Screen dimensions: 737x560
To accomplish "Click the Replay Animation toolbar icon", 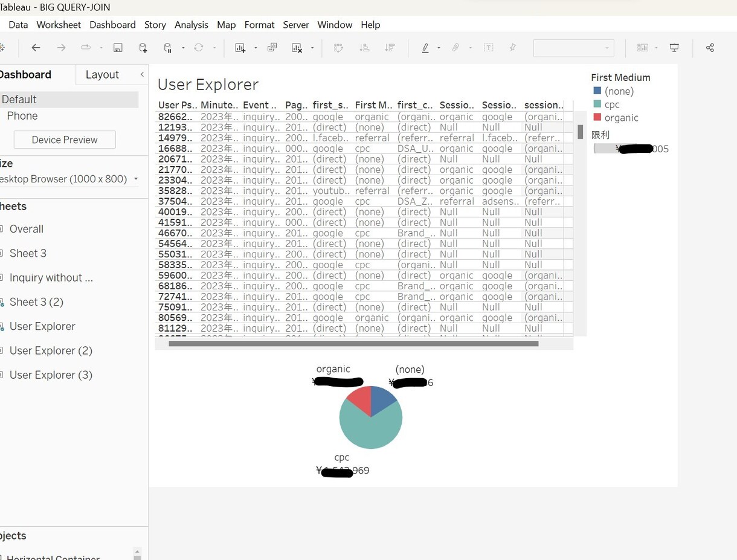I will pyautogui.click(x=85, y=48).
